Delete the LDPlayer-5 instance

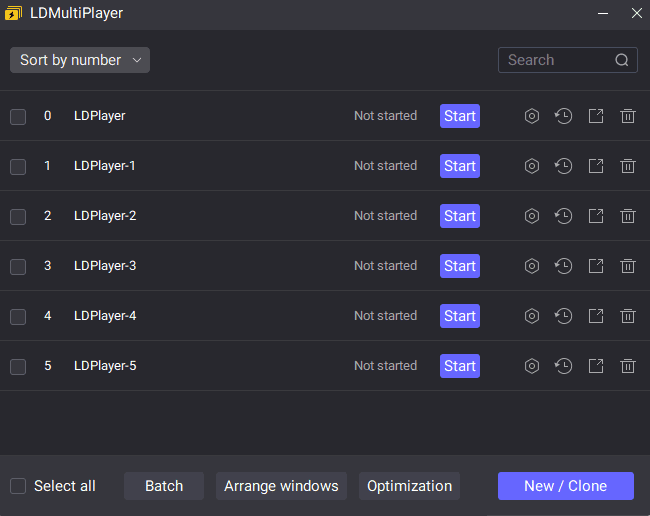628,366
